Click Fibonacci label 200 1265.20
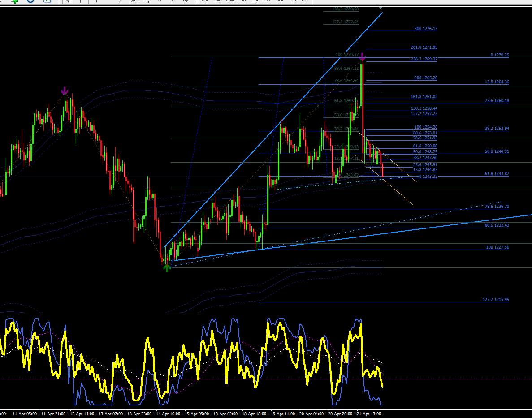Viewport: 532px width, 418px height. [426, 78]
